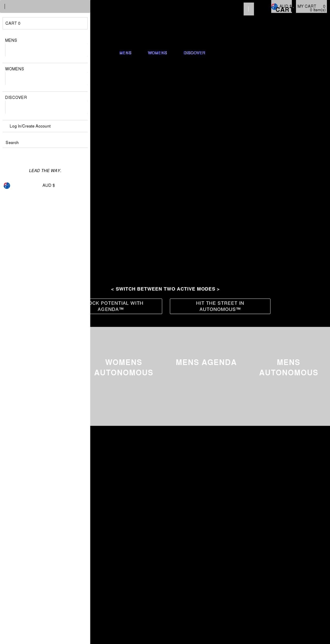330x644 pixels.
Task: Open the MENS AGENDA tile
Action: pos(206,362)
